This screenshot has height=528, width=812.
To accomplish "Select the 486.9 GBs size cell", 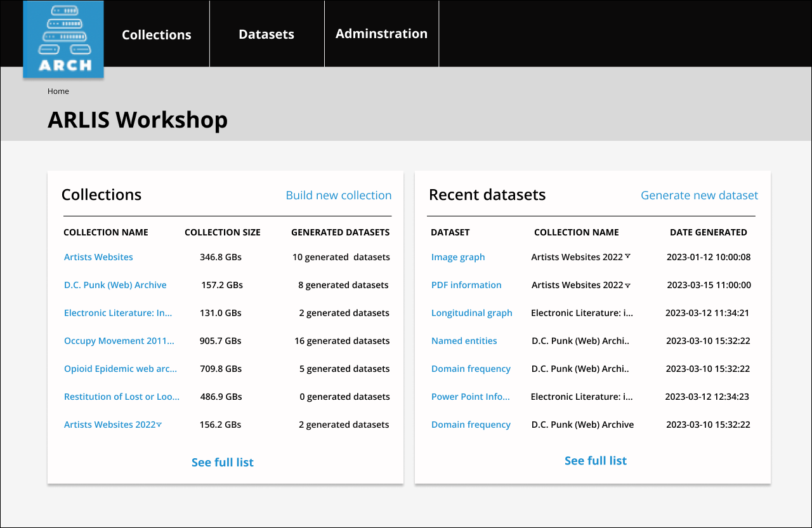I will pyautogui.click(x=221, y=397).
